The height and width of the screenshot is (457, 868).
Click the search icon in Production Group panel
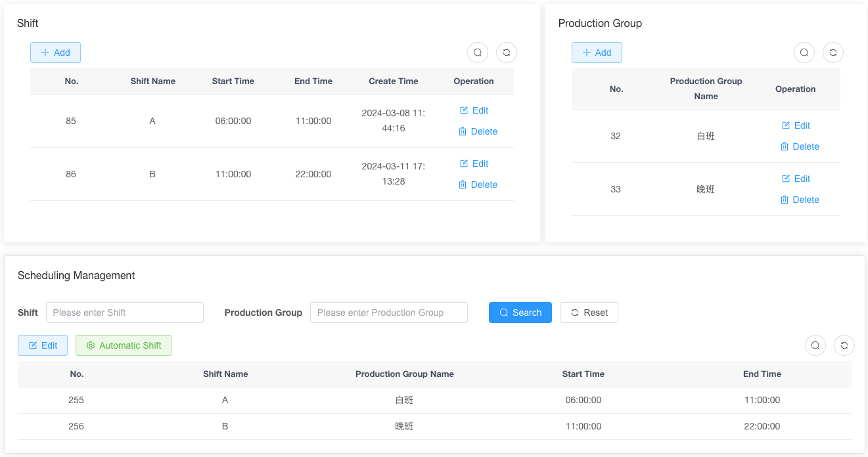804,53
